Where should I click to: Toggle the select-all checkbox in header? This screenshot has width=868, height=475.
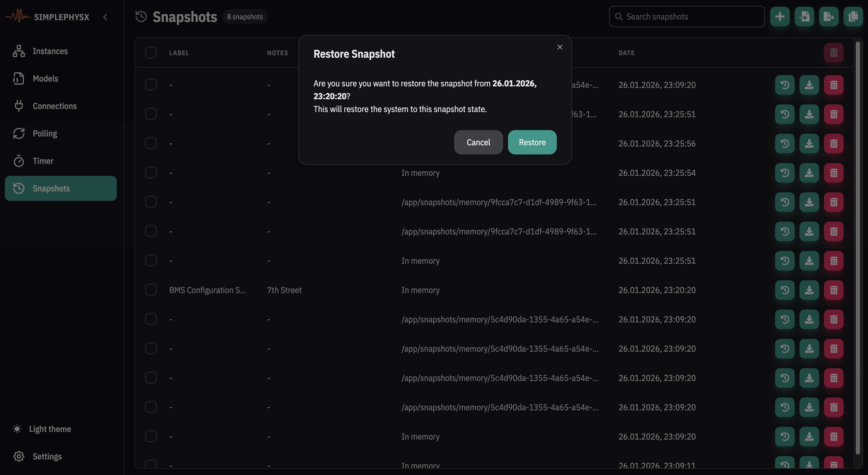coord(151,53)
